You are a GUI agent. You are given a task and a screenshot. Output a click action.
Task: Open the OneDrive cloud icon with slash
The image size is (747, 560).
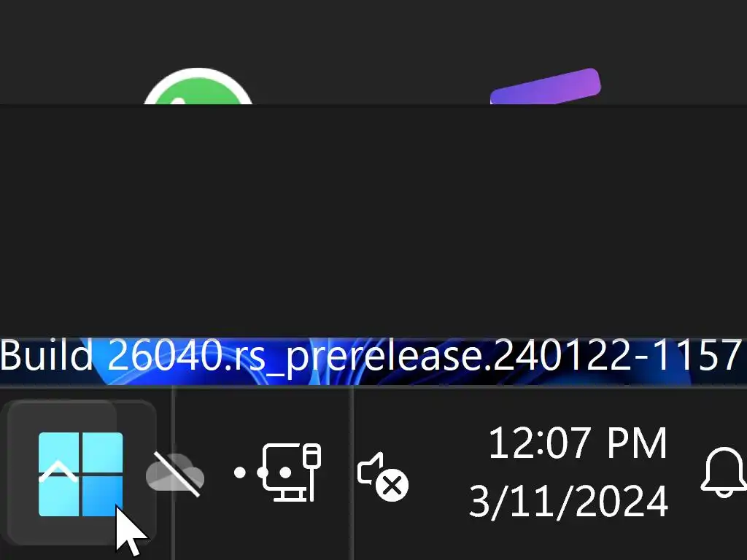coord(175,474)
